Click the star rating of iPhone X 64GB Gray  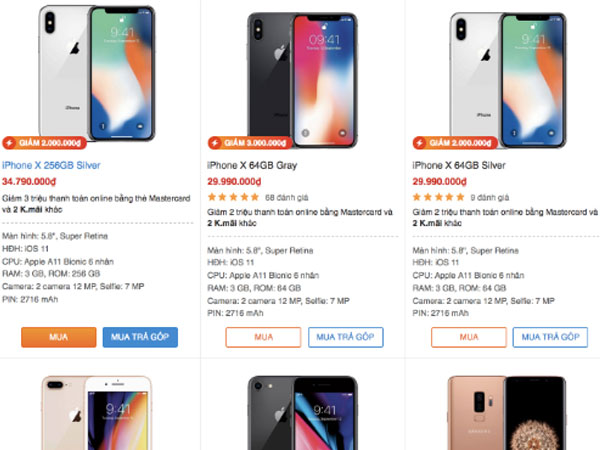pos(232,198)
